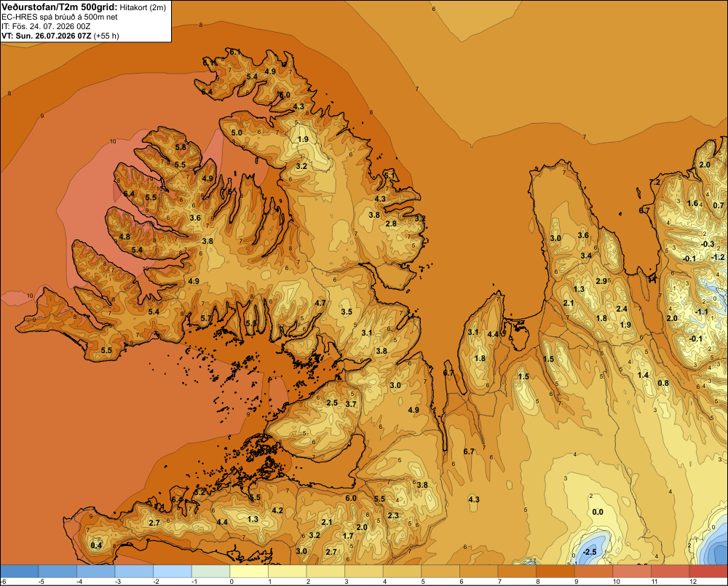Screen dimensions: 728x586
Task: Click the '0.0' temperature value
Action: (x=598, y=512)
